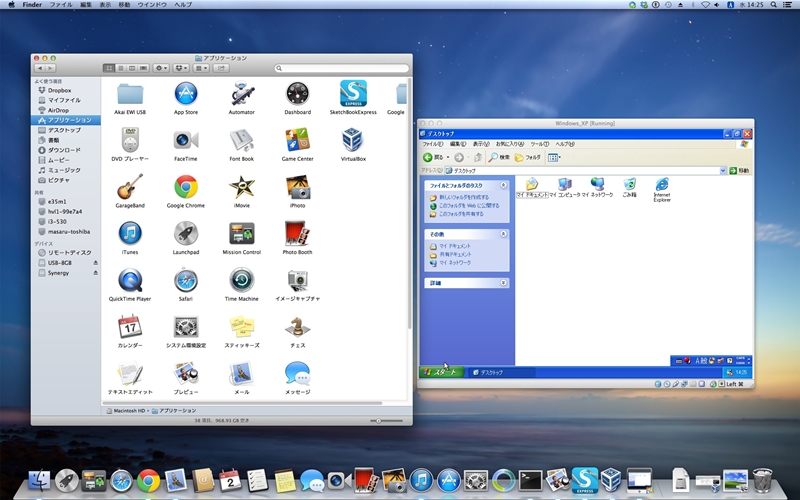Click the Windows XP Start button
Image resolution: width=800 pixels, height=500 pixels.
click(441, 372)
